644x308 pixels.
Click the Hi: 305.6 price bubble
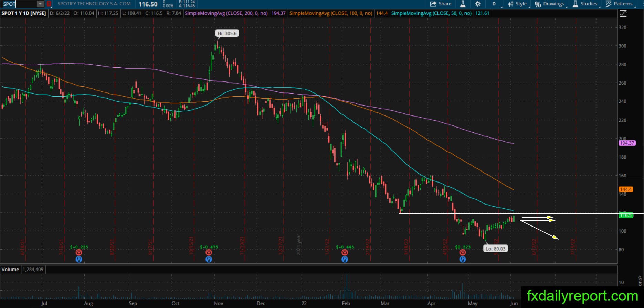227,33
